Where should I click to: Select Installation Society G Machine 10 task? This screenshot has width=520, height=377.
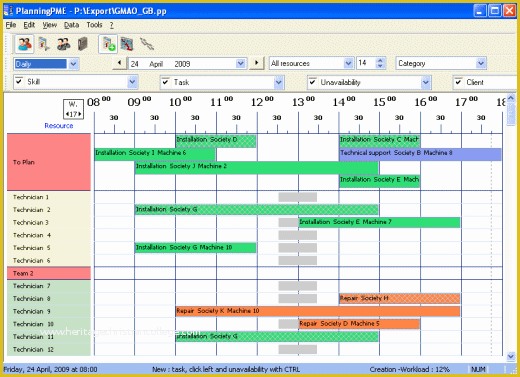[196, 248]
